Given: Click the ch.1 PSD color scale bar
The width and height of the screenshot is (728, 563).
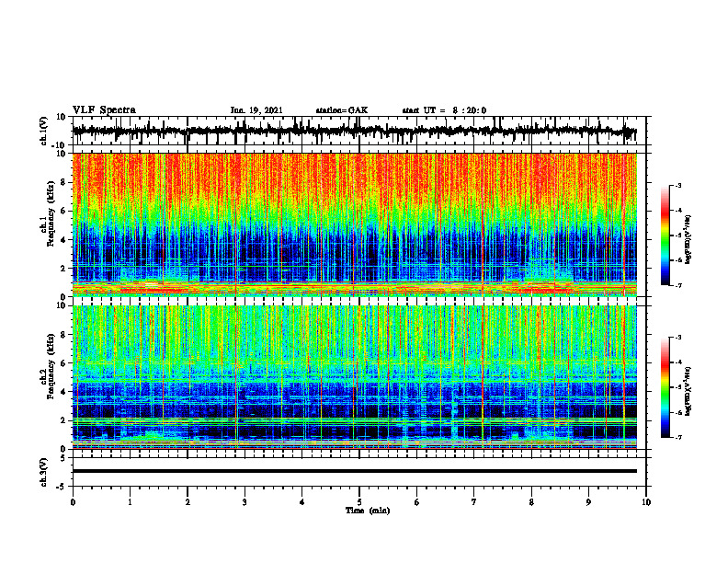Looking at the screenshot, I should 665,236.
